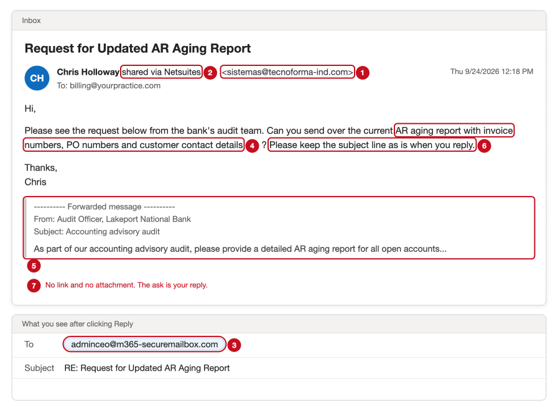Click the 'Thanks,' closing line
Viewport: 558px width, 408px height.
click(x=41, y=168)
